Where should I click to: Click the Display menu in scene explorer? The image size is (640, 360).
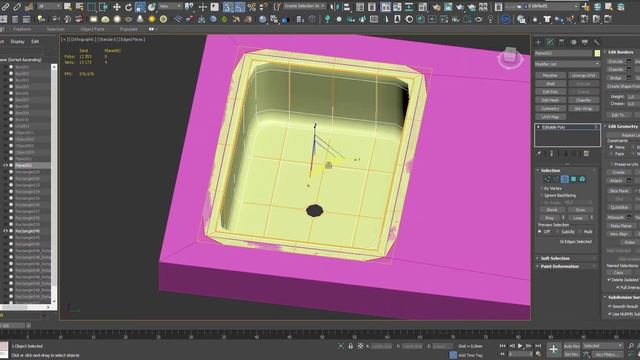(18, 42)
